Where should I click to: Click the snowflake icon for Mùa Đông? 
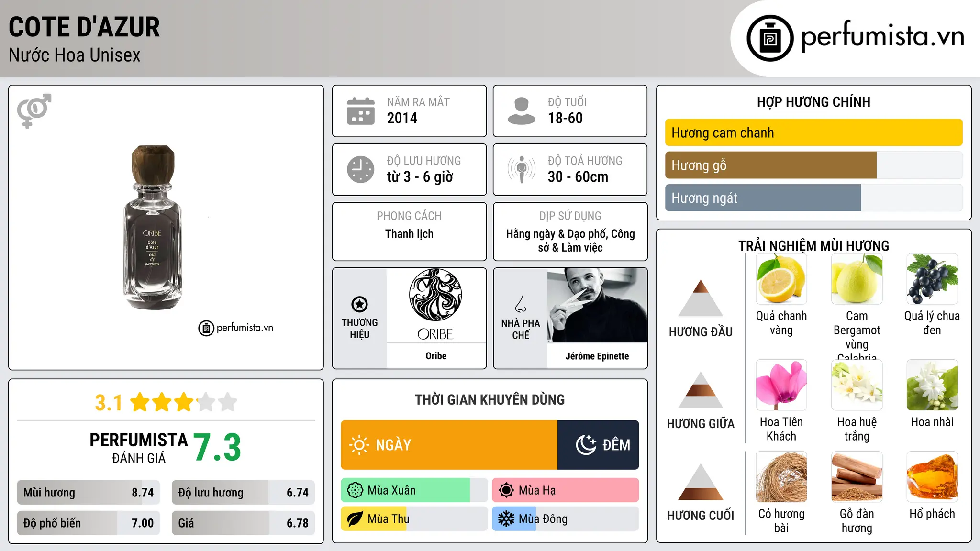[506, 519]
